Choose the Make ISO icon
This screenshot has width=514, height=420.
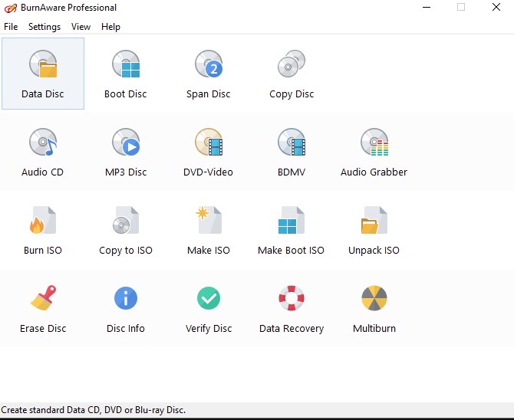(209, 221)
